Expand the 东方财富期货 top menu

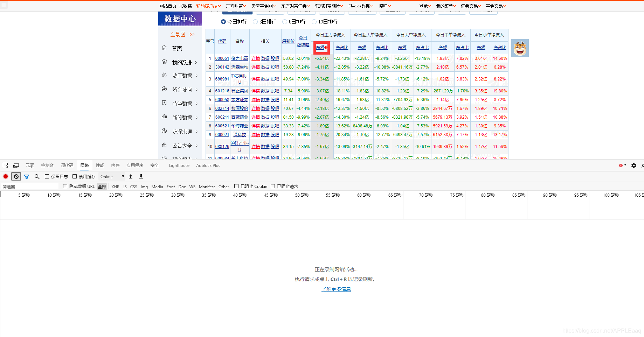coord(328,6)
